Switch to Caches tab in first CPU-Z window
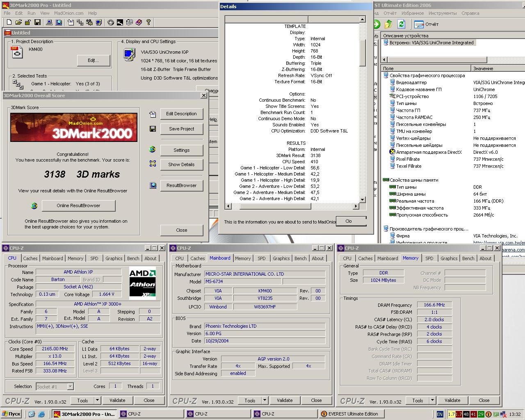525x420 pixels. (30, 258)
